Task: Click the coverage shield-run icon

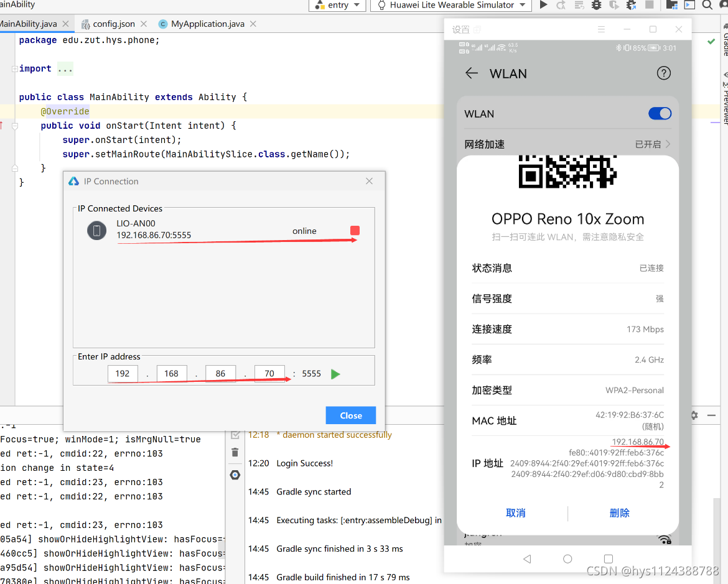Action: point(614,5)
